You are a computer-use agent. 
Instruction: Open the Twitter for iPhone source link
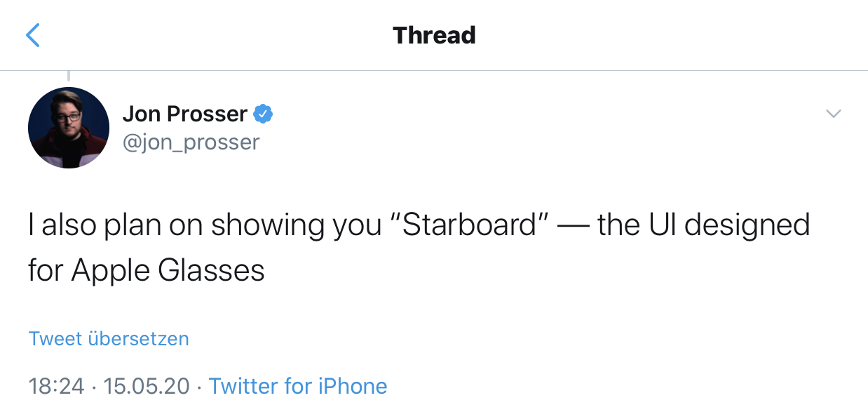coord(298,386)
